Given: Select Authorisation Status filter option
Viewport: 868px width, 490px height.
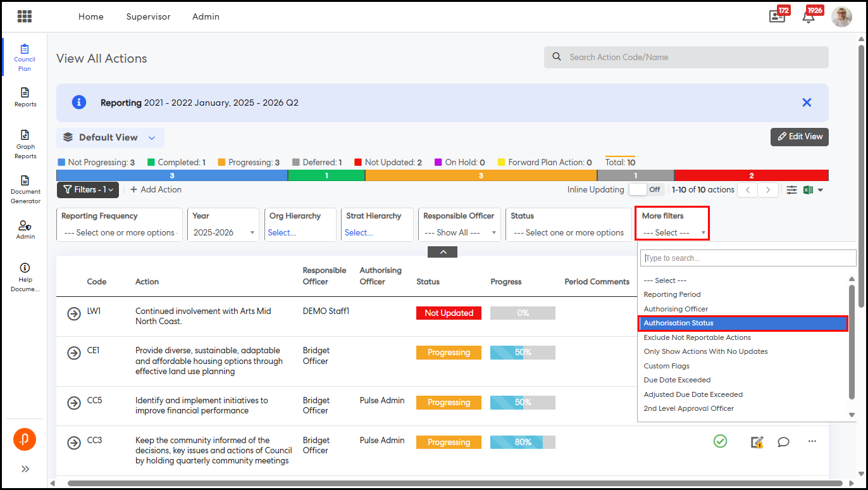Looking at the screenshot, I should coord(742,323).
